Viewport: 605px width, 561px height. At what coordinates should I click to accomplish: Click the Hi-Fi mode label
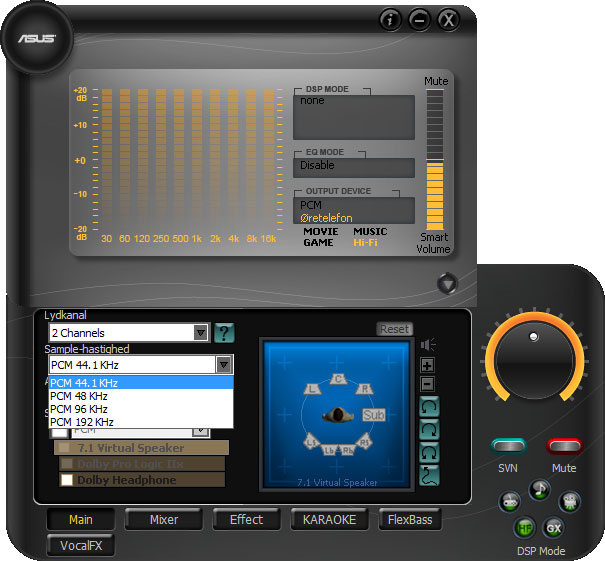(x=365, y=243)
